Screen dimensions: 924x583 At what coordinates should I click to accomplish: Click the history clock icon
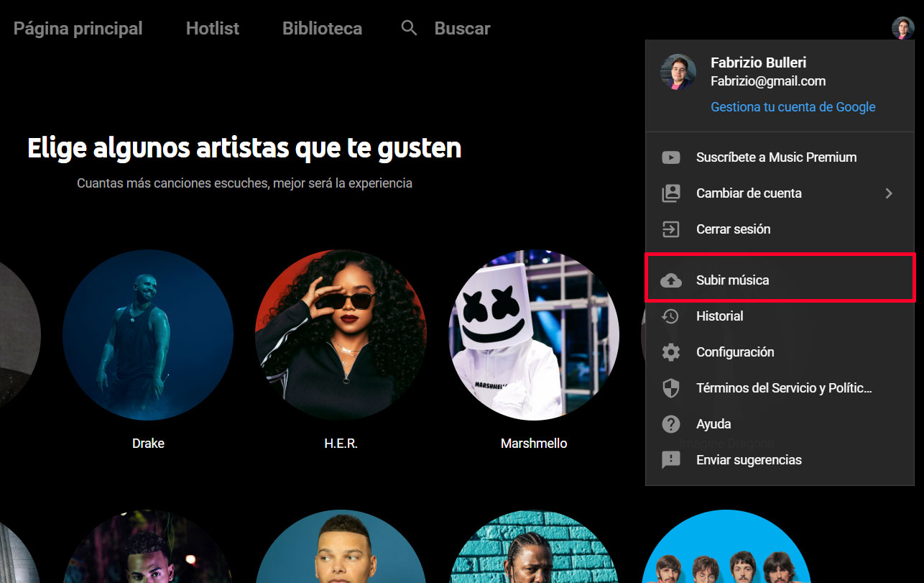(671, 316)
